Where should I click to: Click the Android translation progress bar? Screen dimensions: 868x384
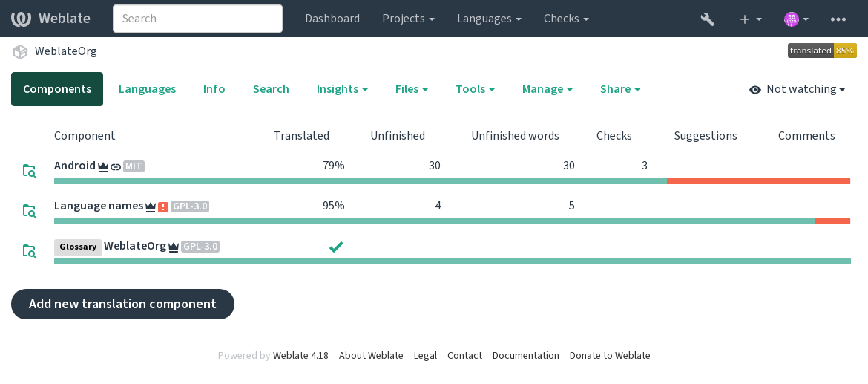coord(453,181)
